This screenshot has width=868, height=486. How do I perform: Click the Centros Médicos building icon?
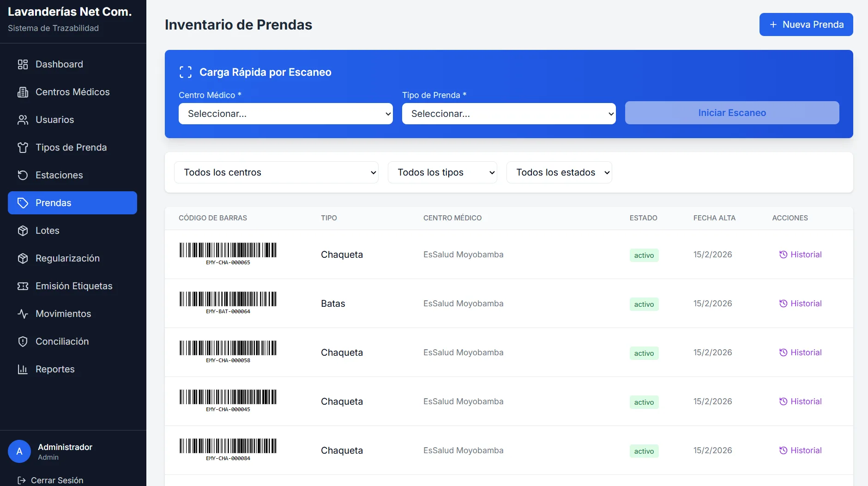[23, 92]
